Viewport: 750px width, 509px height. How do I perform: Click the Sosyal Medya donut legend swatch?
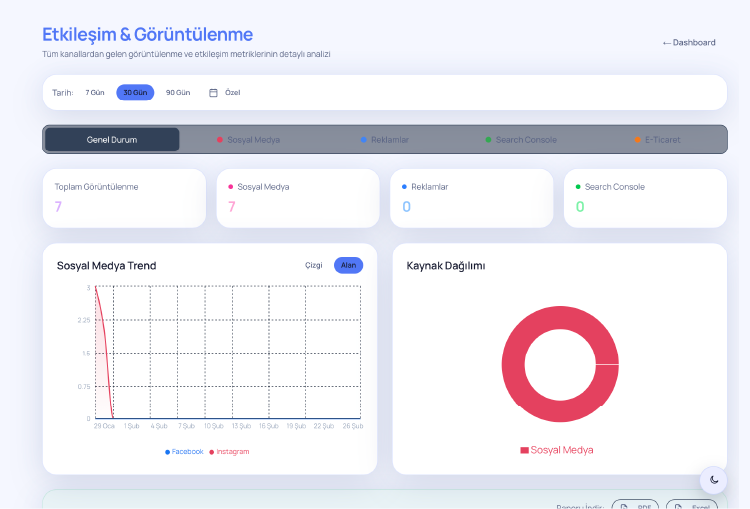pos(524,451)
